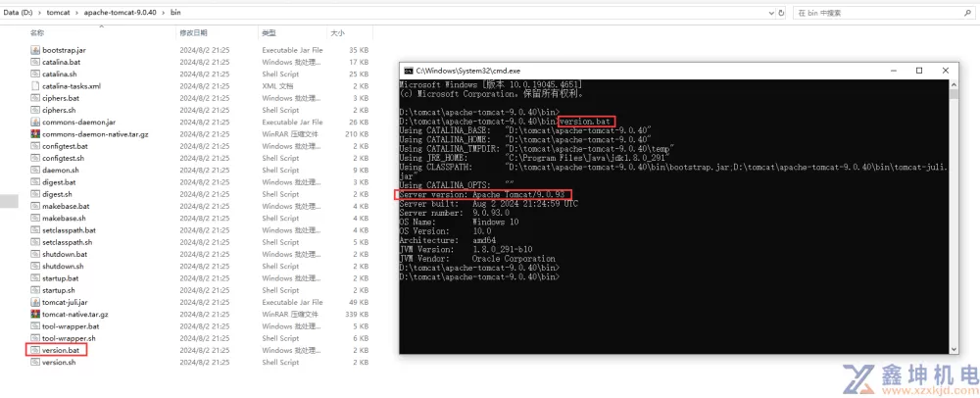Sort files by the 名称 column header

click(x=37, y=32)
